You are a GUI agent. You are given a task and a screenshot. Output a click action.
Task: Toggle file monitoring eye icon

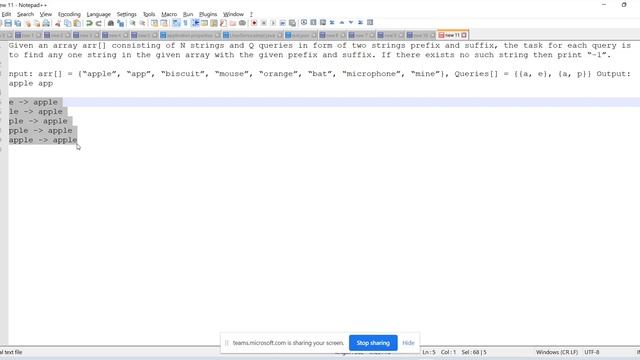pyautogui.click(x=242, y=23)
